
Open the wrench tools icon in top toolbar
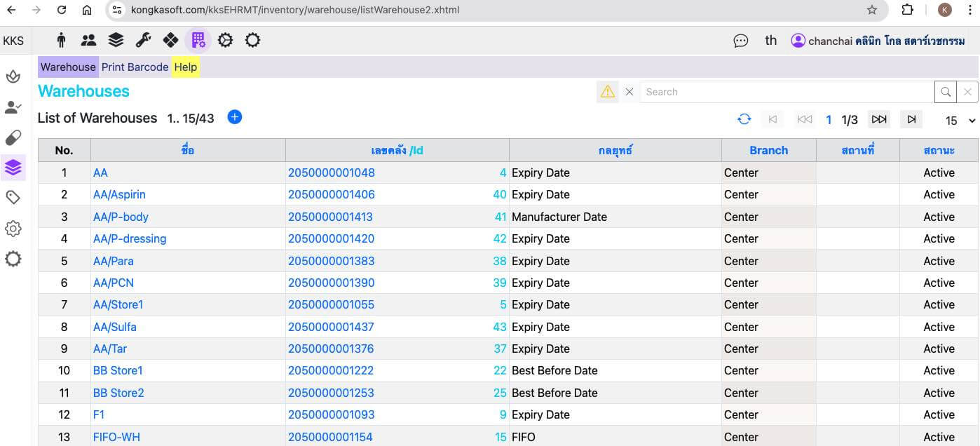pyautogui.click(x=143, y=40)
